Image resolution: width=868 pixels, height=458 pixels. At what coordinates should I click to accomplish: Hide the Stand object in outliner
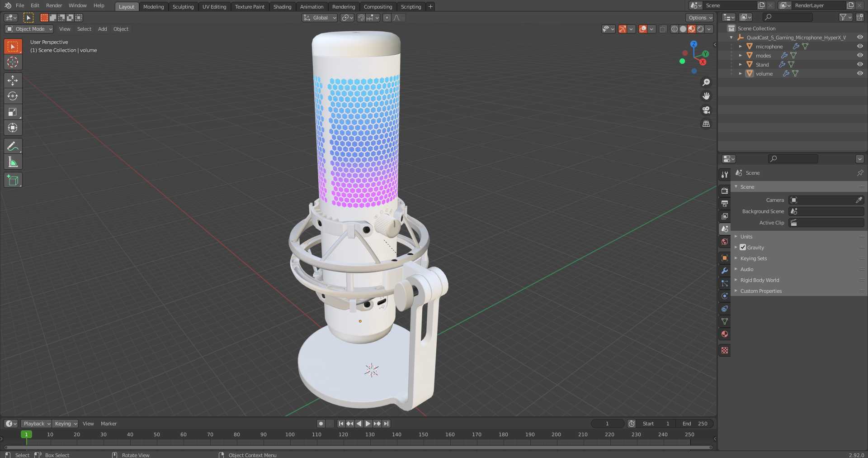(860, 64)
